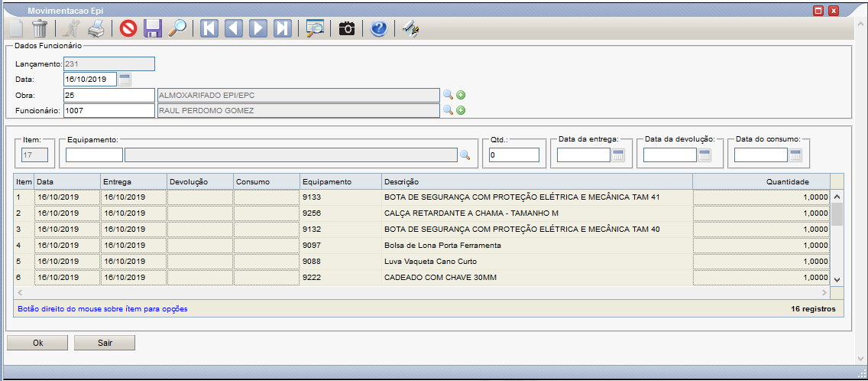Click the new blank document icon

[15, 28]
